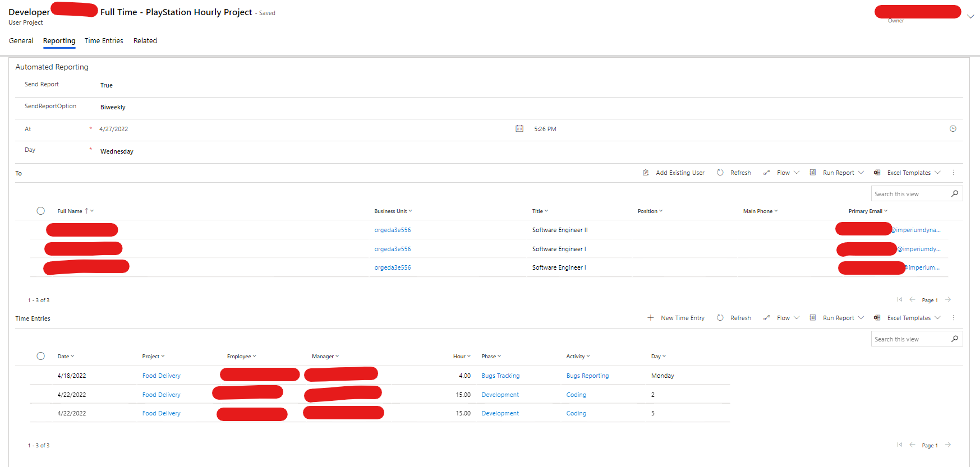Select all rows in To grid
This screenshot has width=980, height=467.
[x=40, y=211]
